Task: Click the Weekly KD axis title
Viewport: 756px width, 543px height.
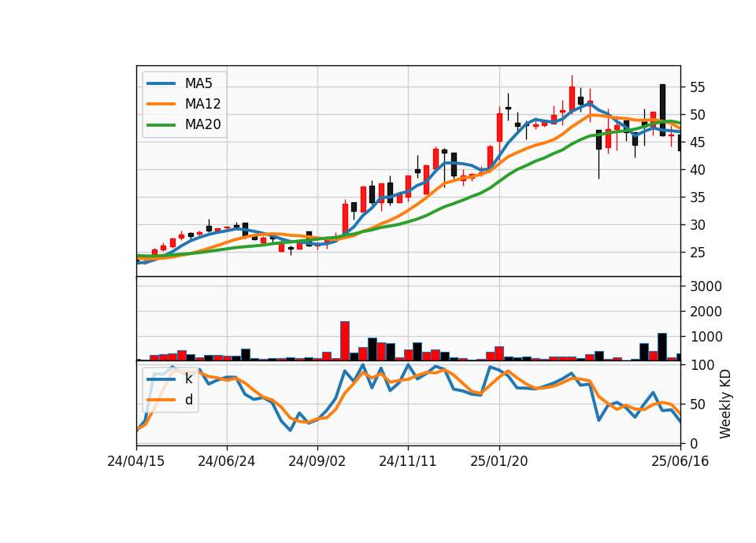Action: click(725, 404)
